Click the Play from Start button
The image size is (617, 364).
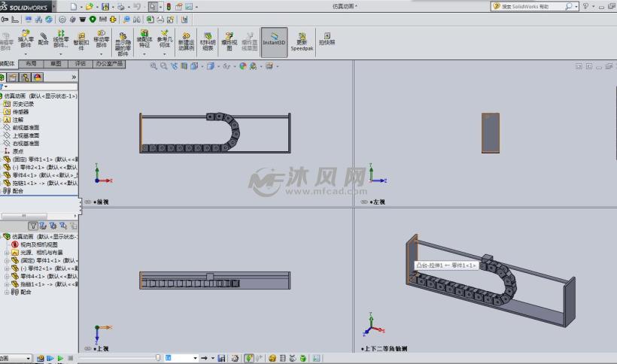tap(50, 358)
